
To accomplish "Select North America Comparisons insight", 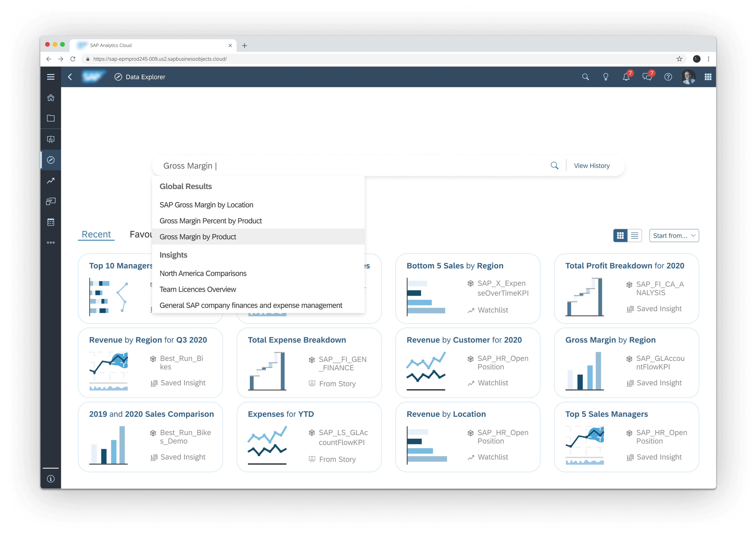I will coord(258,273).
